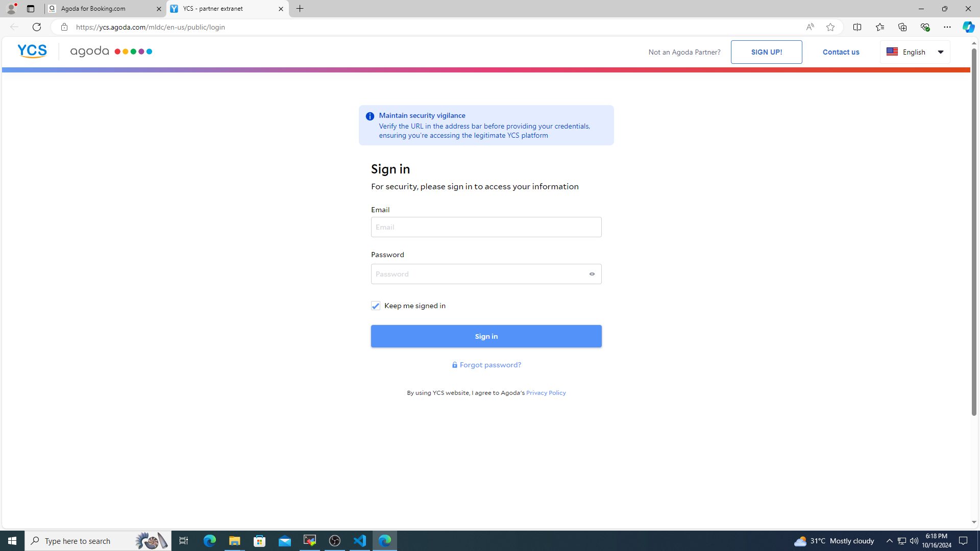Click the Agoda logo with colored dots

coord(111,52)
